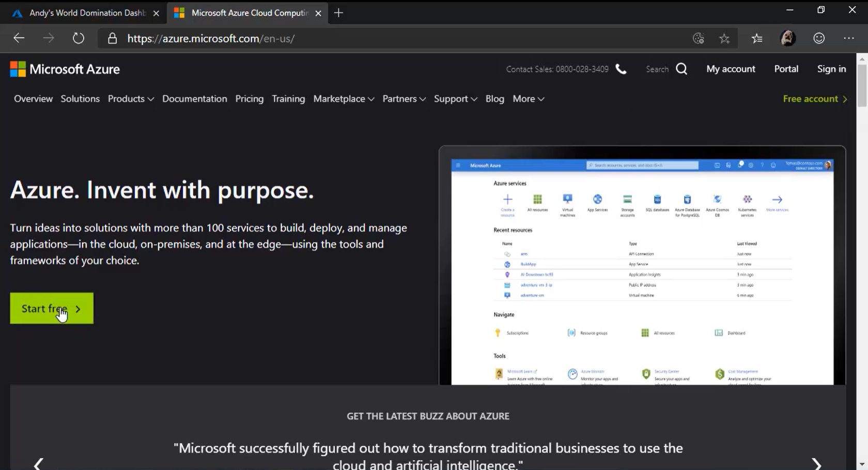Close the Microsoft Azure Cloud Computing tab
The width and height of the screenshot is (868, 470).
click(x=318, y=13)
